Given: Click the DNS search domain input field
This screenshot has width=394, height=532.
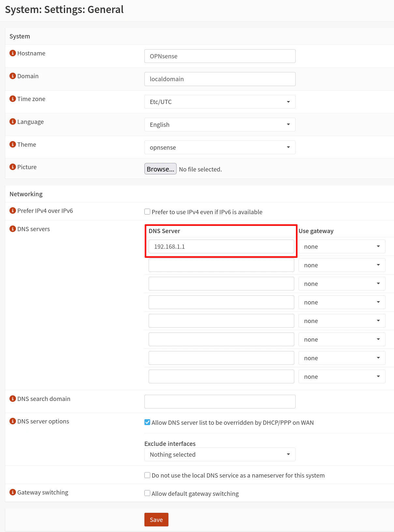Looking at the screenshot, I should (x=220, y=402).
